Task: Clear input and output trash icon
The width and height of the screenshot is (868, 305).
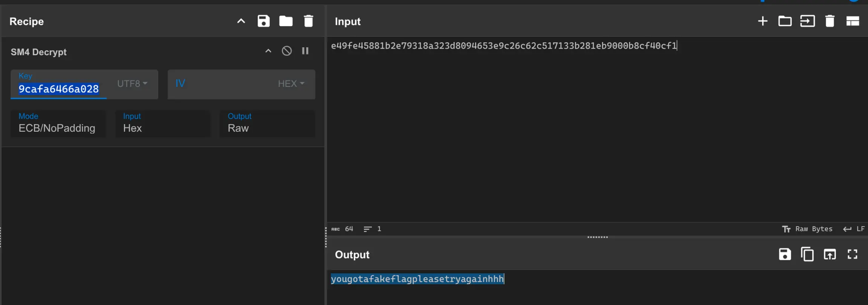Action: click(830, 21)
